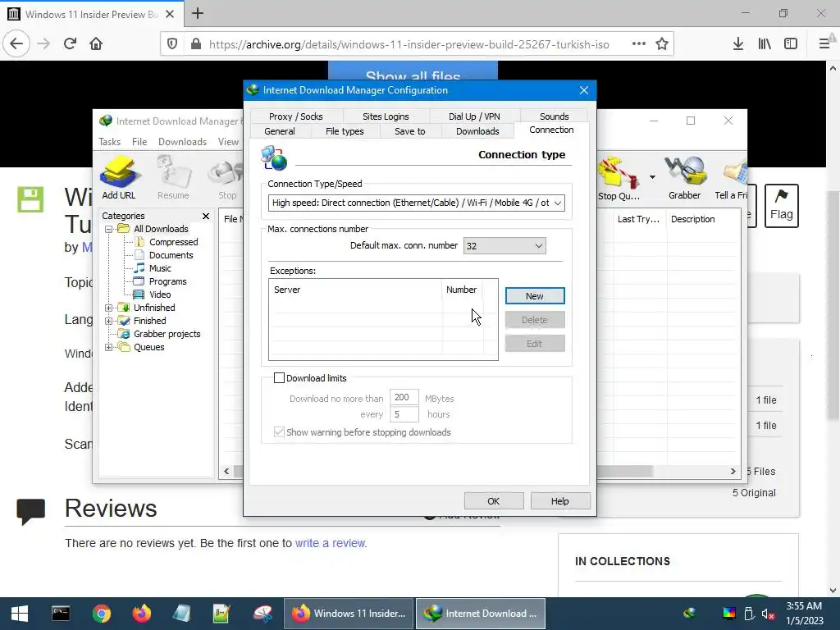
Task: Switch to Proxy / Socks tab
Action: coord(295,116)
